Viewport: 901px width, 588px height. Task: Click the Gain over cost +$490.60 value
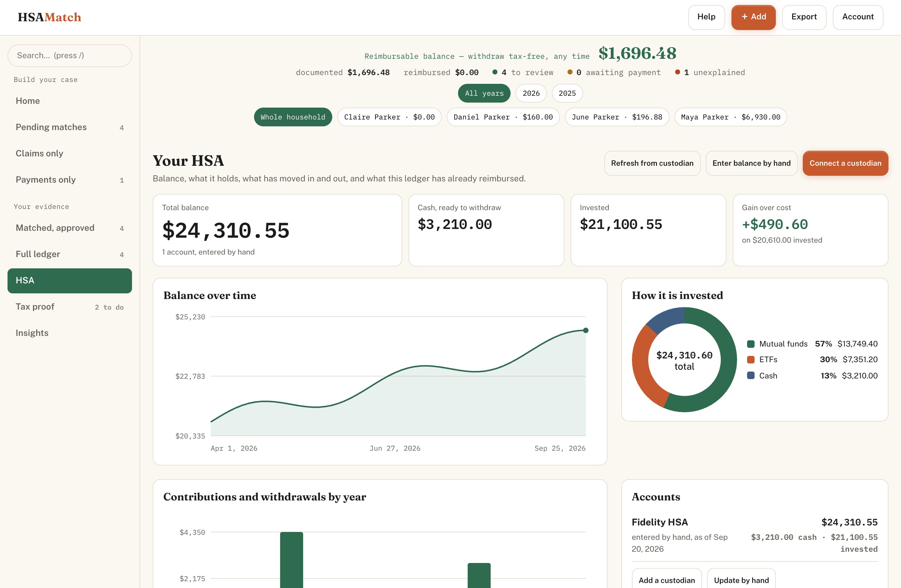click(x=775, y=224)
